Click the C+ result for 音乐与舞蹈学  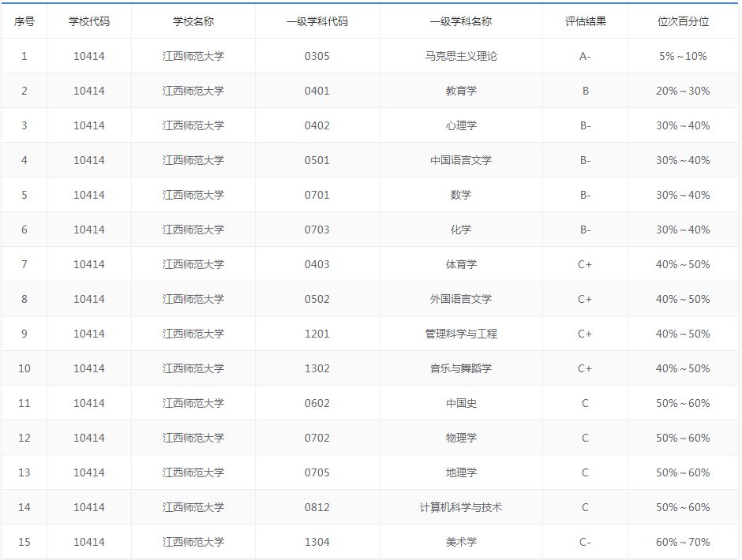[x=585, y=368]
